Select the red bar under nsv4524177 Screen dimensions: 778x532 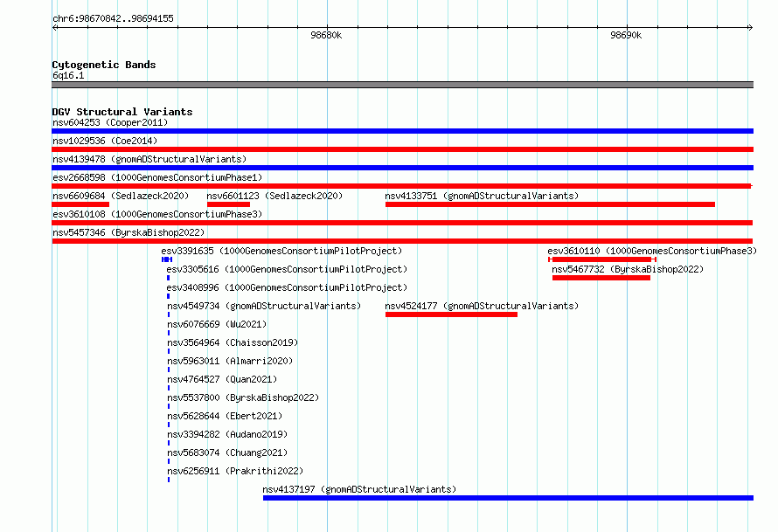(452, 314)
